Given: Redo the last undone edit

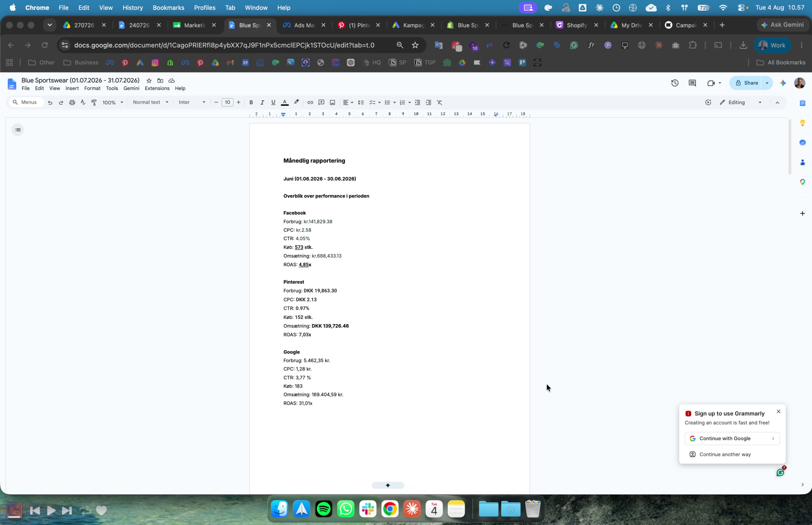Looking at the screenshot, I should point(61,102).
